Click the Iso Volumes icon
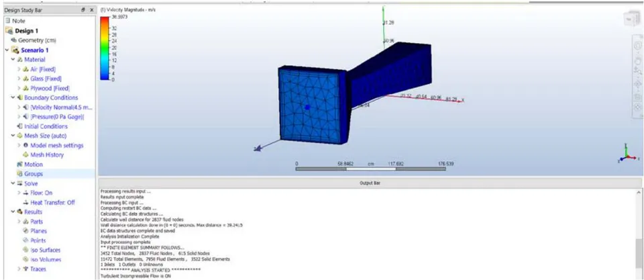This screenshot has height=280, width=644. pos(26,259)
